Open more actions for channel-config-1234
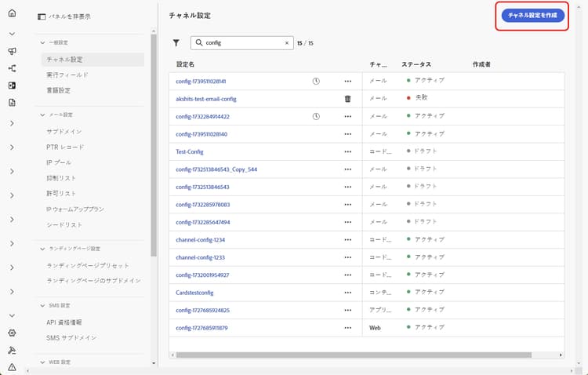Image resolution: width=588 pixels, height=375 pixels. [x=347, y=240]
